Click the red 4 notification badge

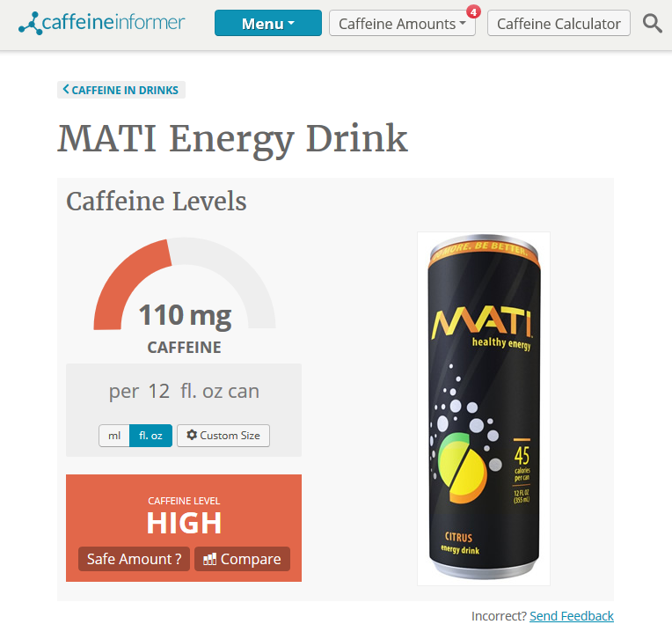point(473,12)
